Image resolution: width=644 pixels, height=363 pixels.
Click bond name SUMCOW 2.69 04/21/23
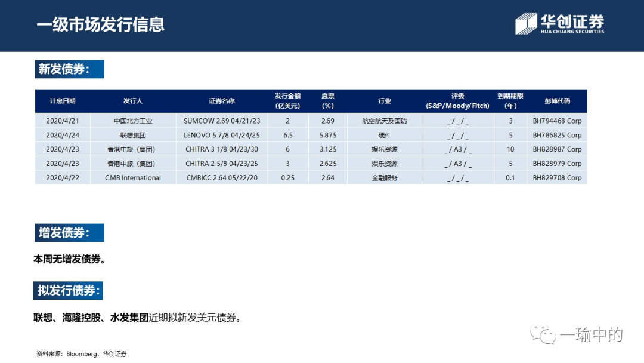(222, 121)
